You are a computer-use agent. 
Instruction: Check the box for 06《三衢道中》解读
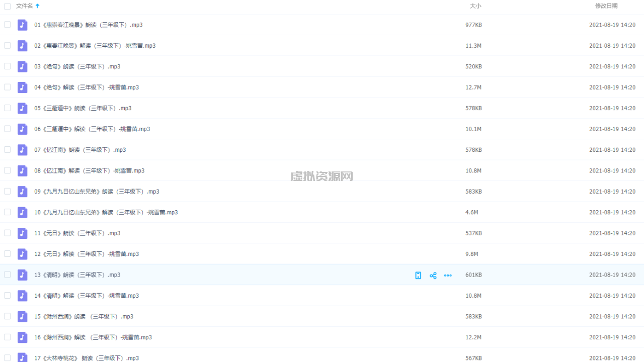coord(7,129)
